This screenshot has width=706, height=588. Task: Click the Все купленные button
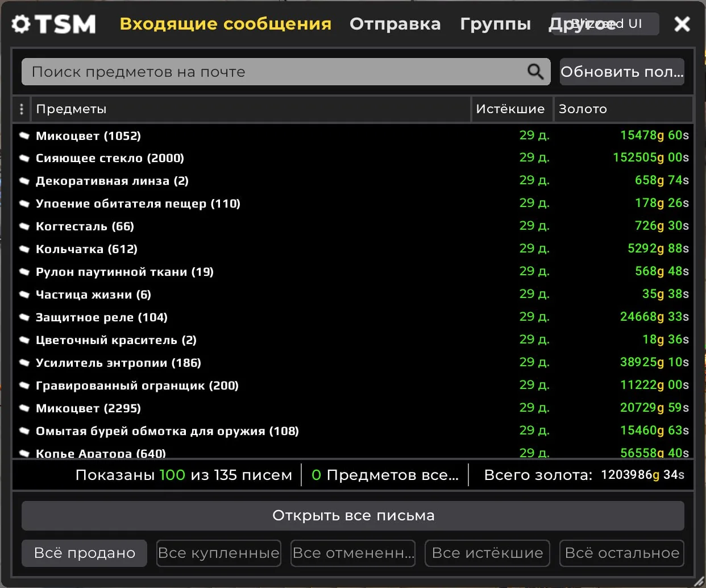pos(219,553)
